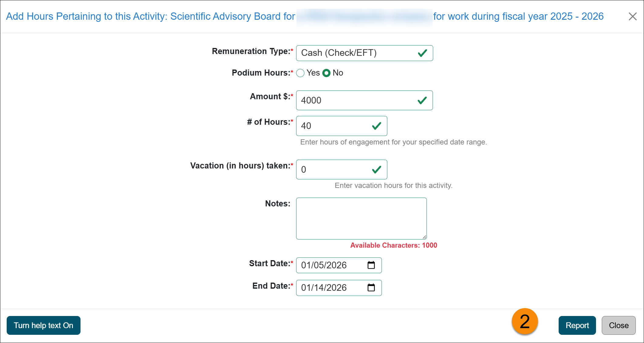Select No for Podium Hours
Image resolution: width=644 pixels, height=343 pixels.
pyautogui.click(x=327, y=73)
